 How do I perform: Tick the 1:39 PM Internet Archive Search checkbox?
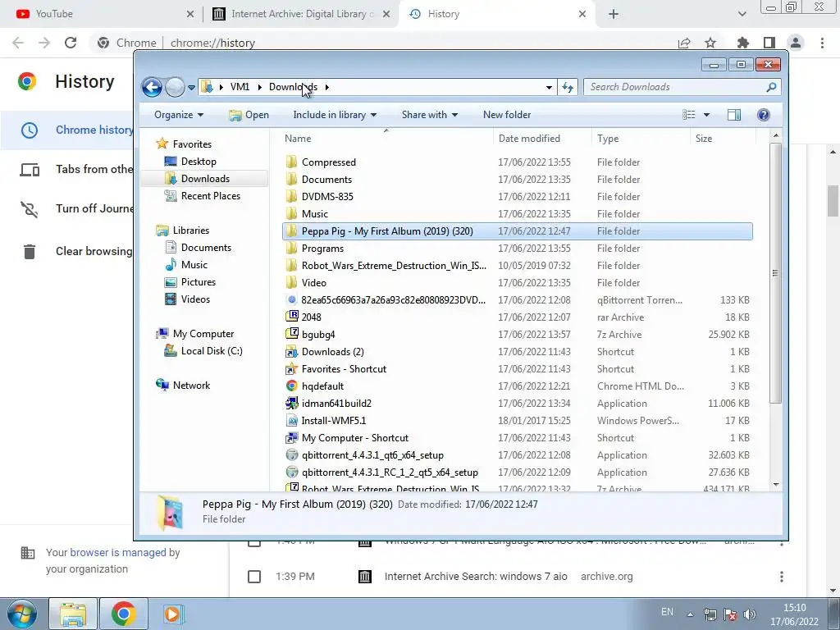254,577
